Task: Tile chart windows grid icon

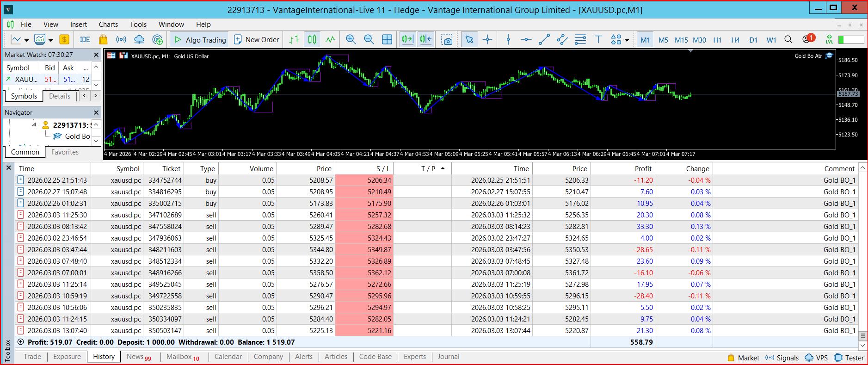Action: pyautogui.click(x=387, y=40)
